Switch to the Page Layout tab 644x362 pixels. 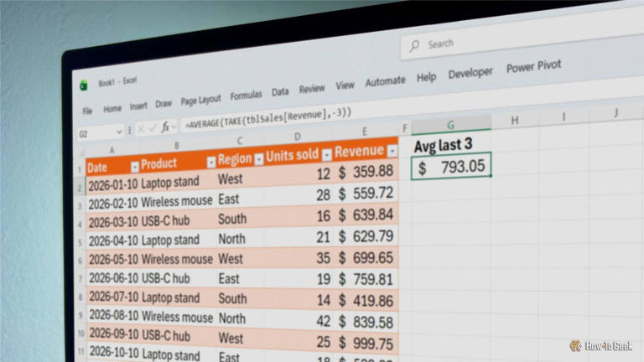[x=201, y=101]
